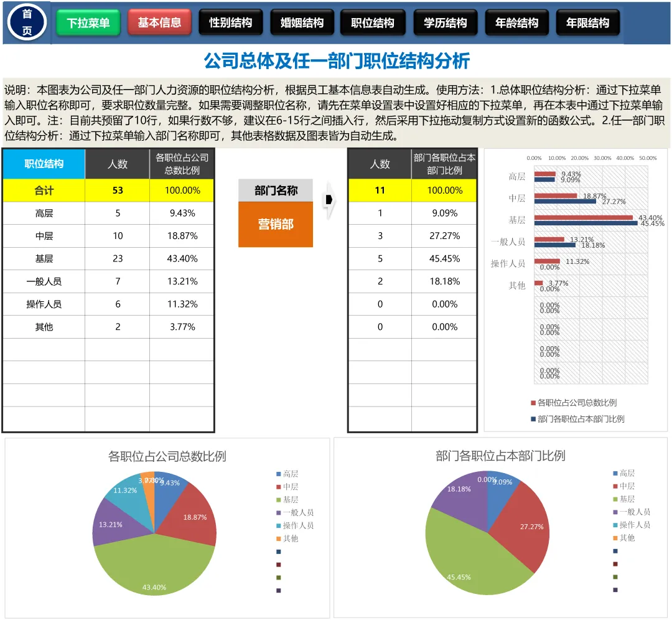Click the 部门各职位占本部门比例 column header
Image resolution: width=672 pixels, height=620 pixels.
[x=444, y=164]
